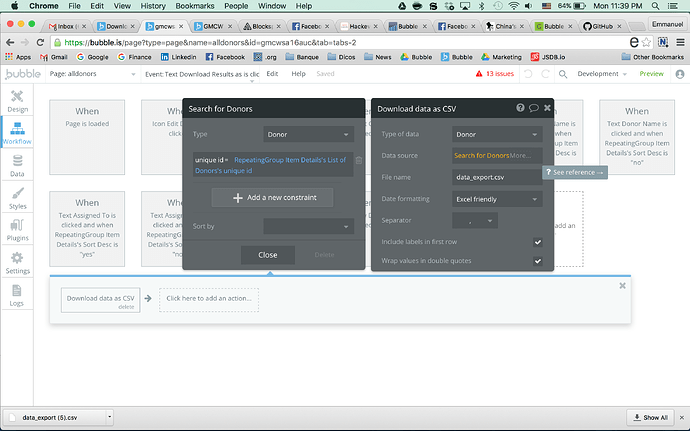Open the Settings gear in Bubble sidebar
This screenshot has height=431, width=690.
tap(17, 263)
